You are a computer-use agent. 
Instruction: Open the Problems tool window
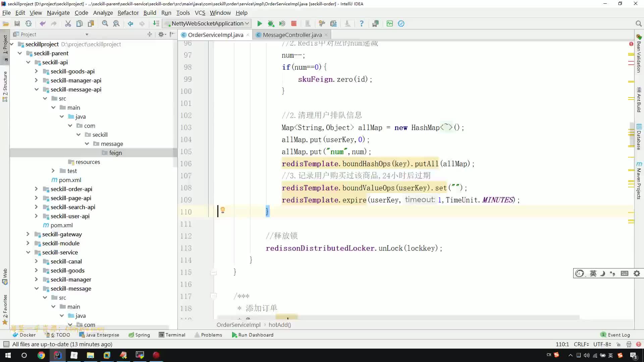pyautogui.click(x=208, y=335)
